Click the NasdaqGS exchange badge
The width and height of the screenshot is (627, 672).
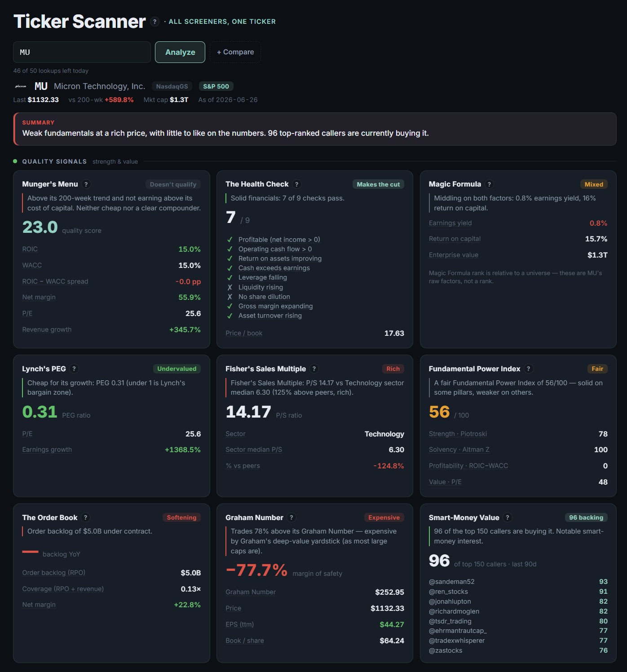(172, 86)
